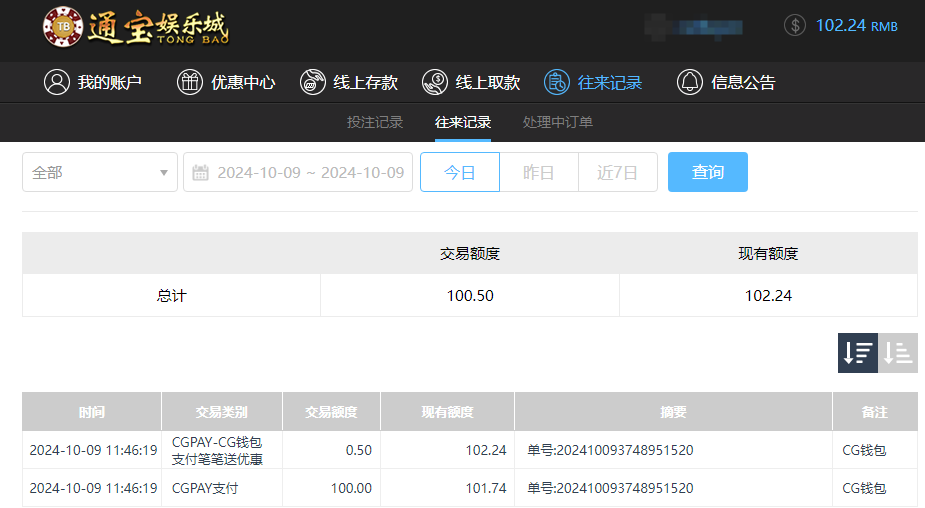Open 我的账户 account icon

tap(56, 83)
